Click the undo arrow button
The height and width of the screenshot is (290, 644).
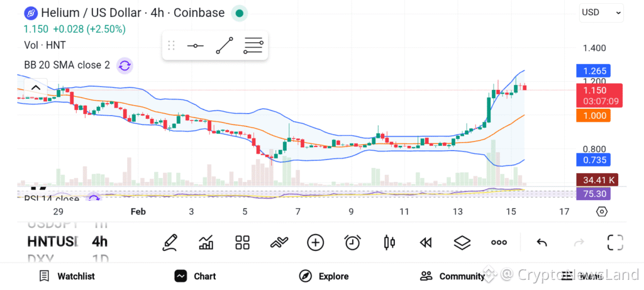click(x=541, y=242)
